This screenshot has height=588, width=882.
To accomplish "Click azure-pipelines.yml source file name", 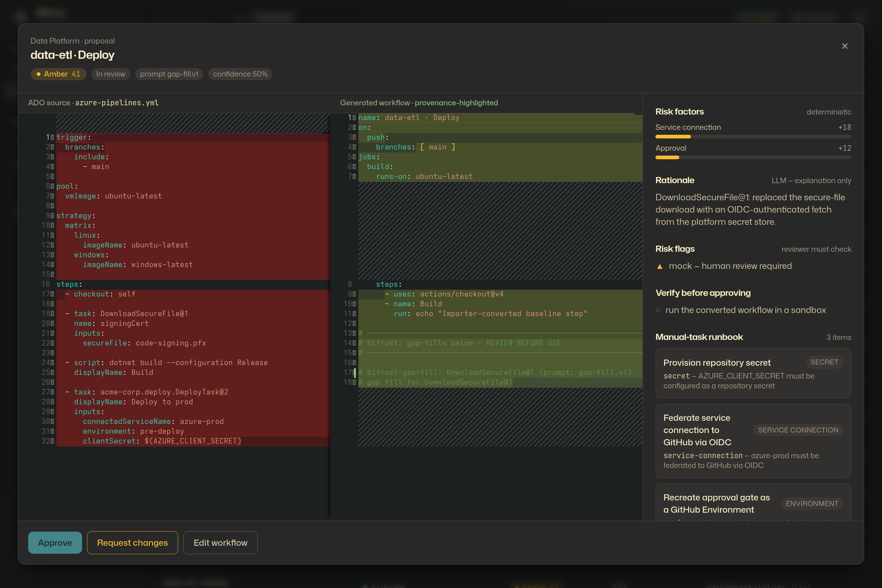I will [117, 103].
